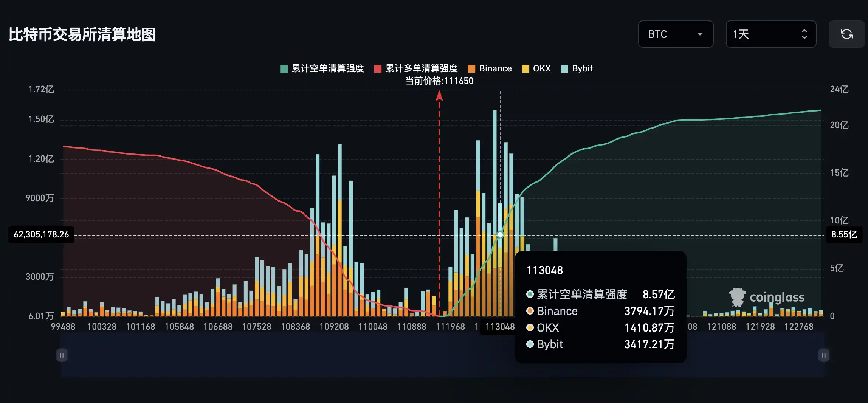Click the green 累计空单清算强度 legend swatch
The height and width of the screenshot is (403, 868).
click(x=284, y=69)
